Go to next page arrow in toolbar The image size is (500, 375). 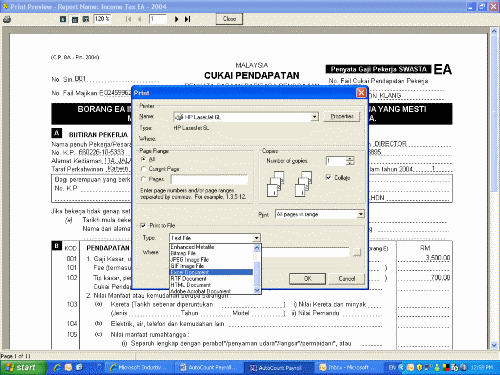(176, 19)
